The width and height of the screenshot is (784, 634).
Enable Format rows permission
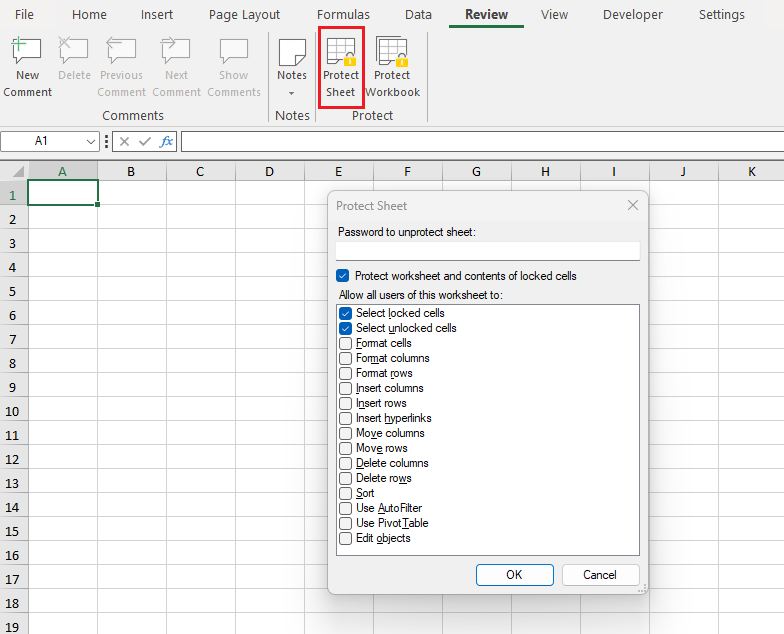point(346,374)
